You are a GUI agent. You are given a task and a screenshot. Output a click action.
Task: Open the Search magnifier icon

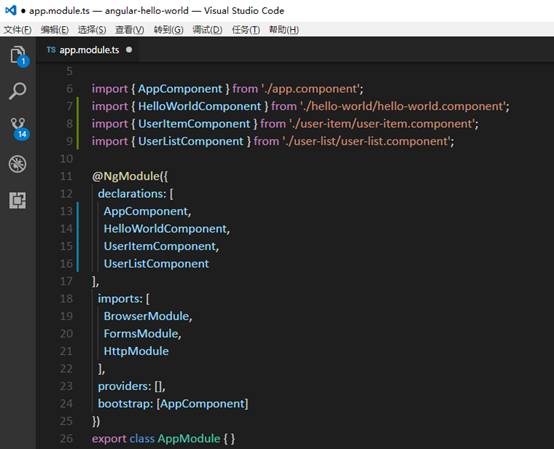(18, 91)
